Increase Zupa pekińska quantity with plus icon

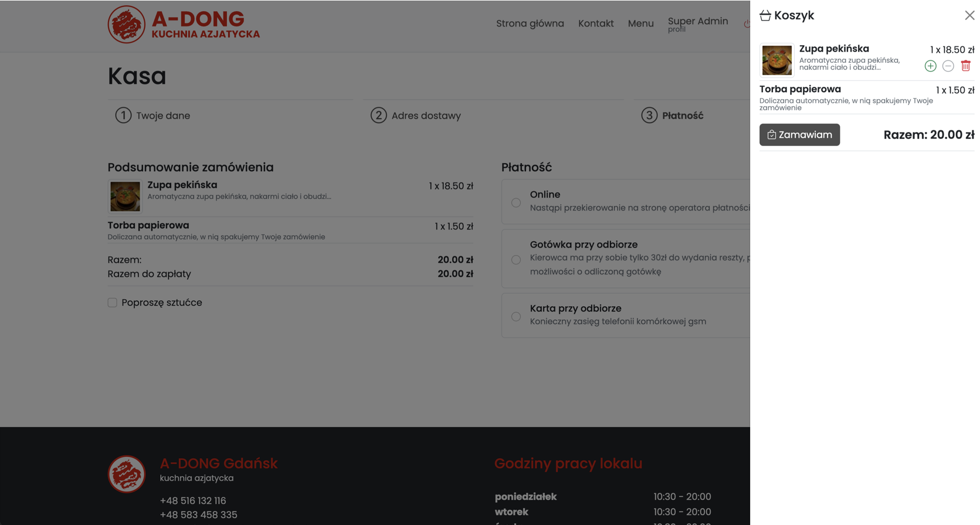[930, 66]
